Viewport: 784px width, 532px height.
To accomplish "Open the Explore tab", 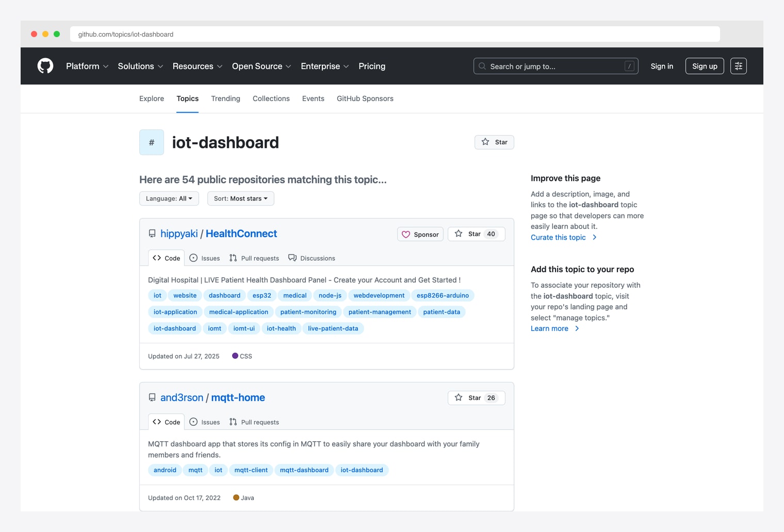I will click(152, 98).
